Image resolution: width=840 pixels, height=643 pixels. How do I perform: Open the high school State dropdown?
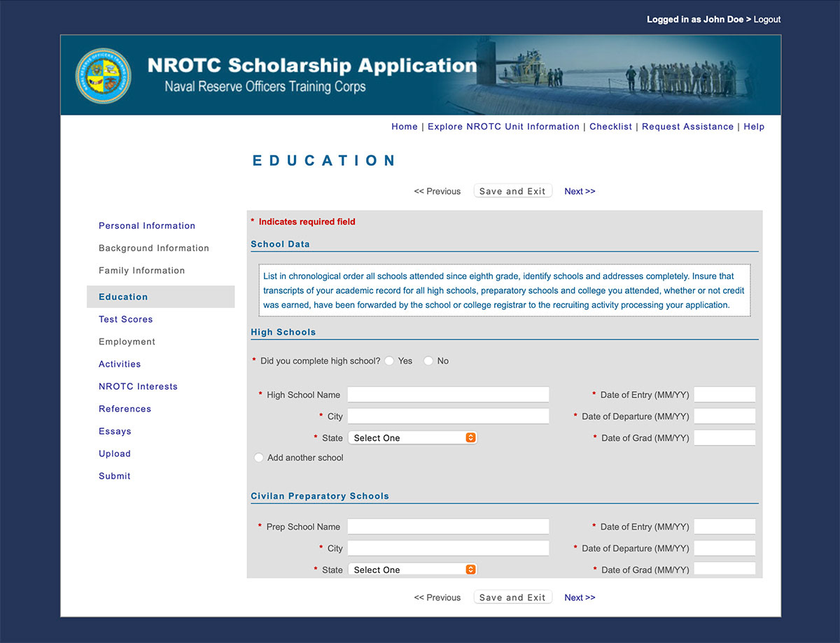coord(412,437)
